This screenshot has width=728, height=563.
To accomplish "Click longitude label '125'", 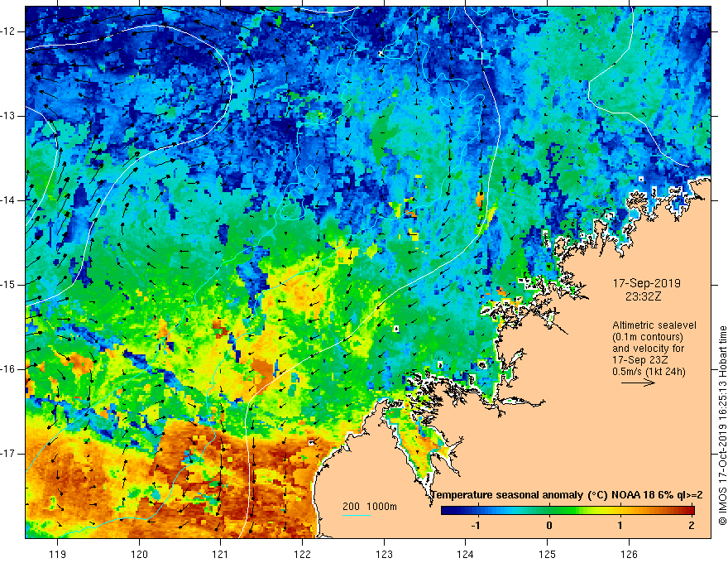I will (548, 554).
